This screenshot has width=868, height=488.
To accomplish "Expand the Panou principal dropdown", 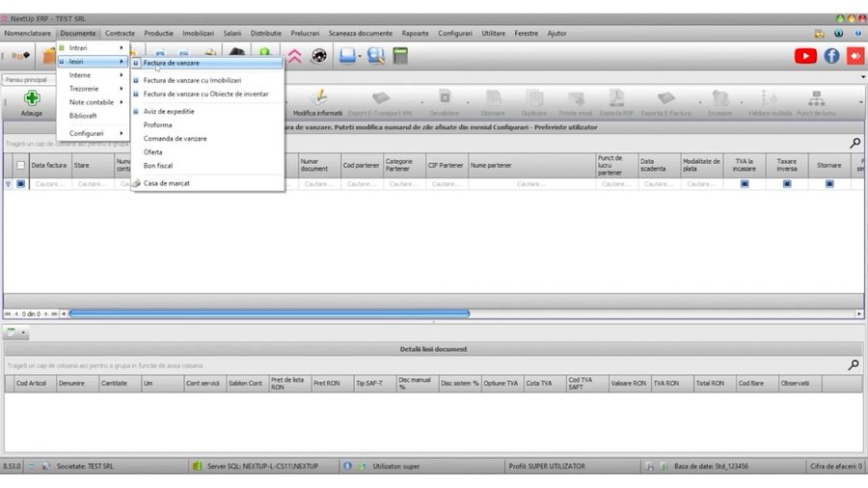I will click(862, 78).
